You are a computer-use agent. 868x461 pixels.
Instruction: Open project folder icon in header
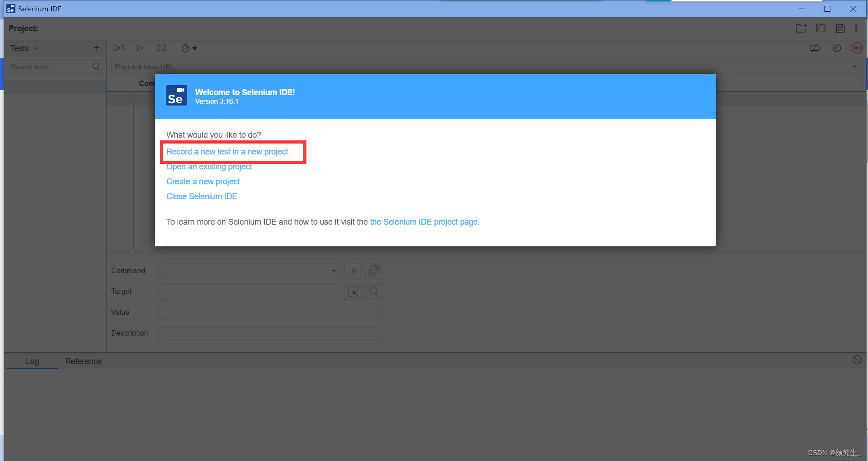[821, 29]
